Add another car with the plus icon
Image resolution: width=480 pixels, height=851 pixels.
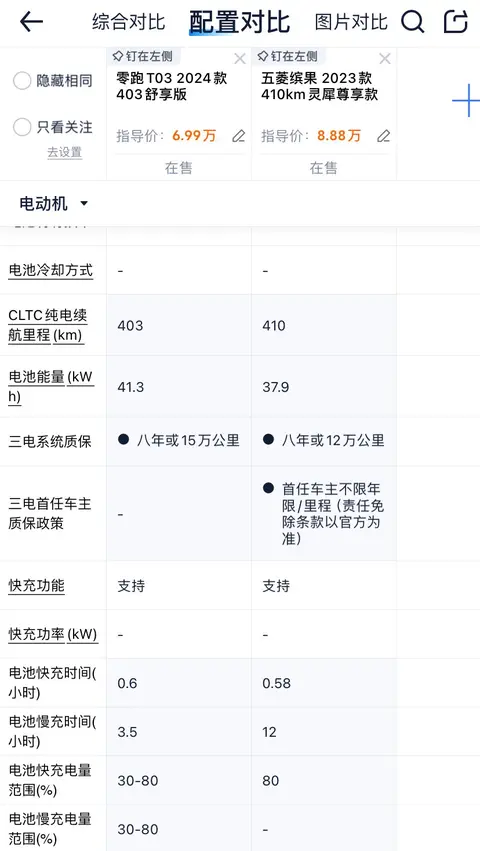point(466,101)
